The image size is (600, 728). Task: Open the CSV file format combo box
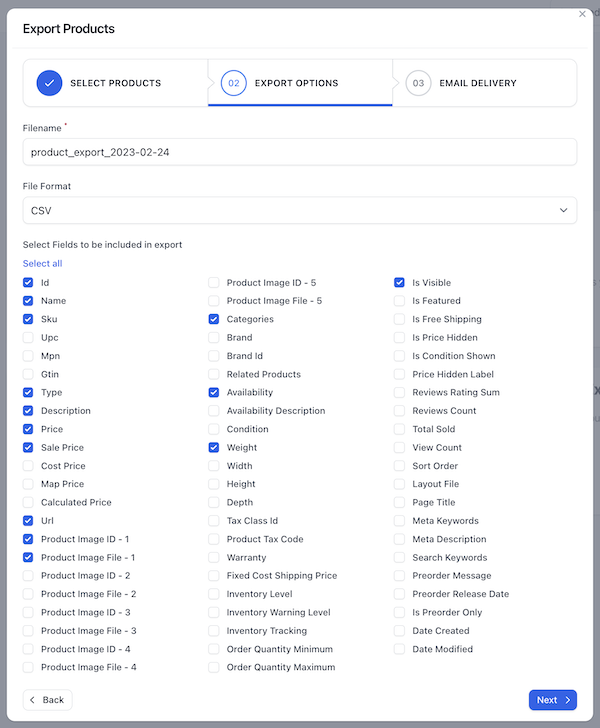(300, 210)
